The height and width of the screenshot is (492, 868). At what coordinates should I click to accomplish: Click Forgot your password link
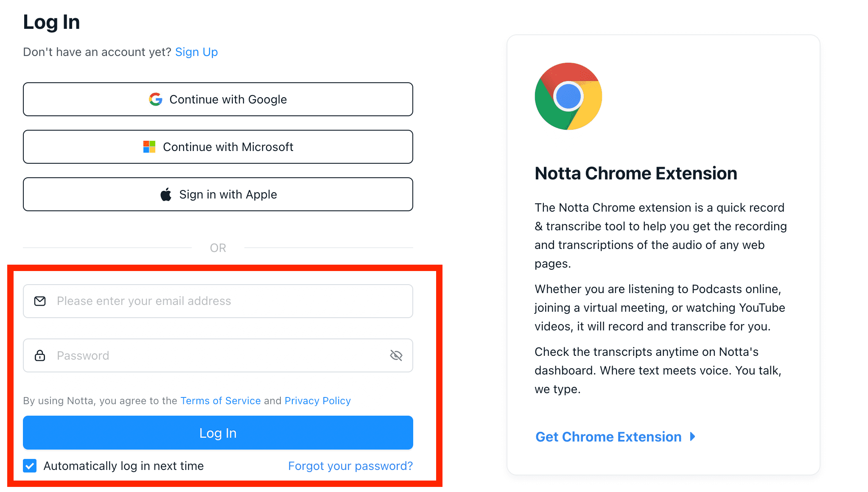pos(350,466)
